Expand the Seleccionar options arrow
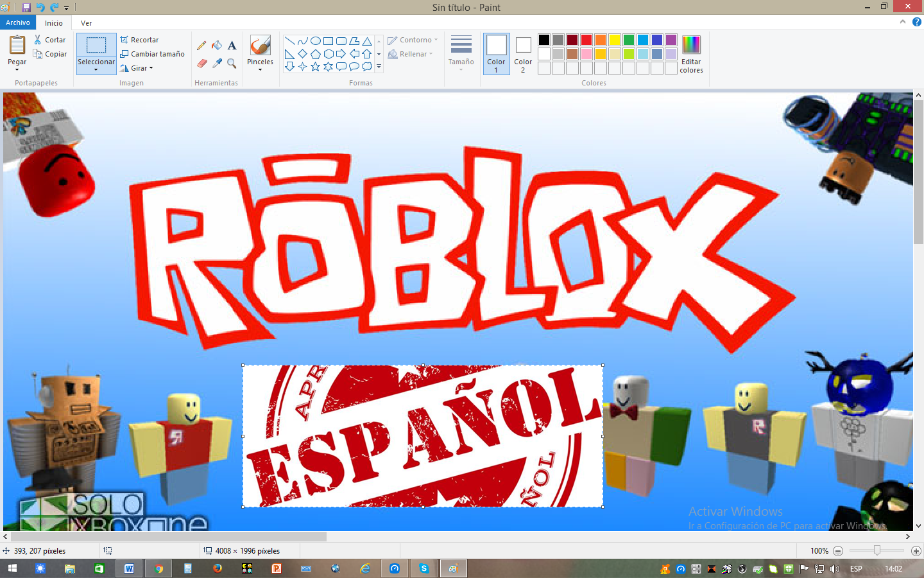924x578 pixels. click(x=96, y=69)
